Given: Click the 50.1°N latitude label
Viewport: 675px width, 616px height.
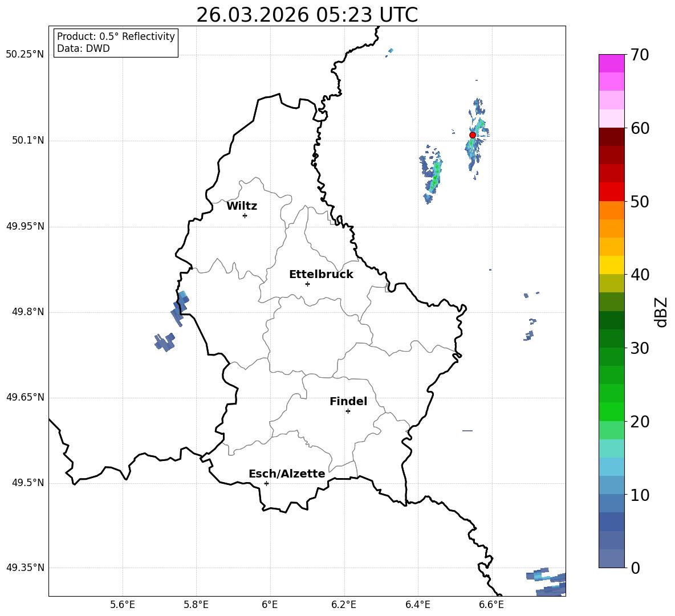Looking at the screenshot, I should [x=28, y=140].
